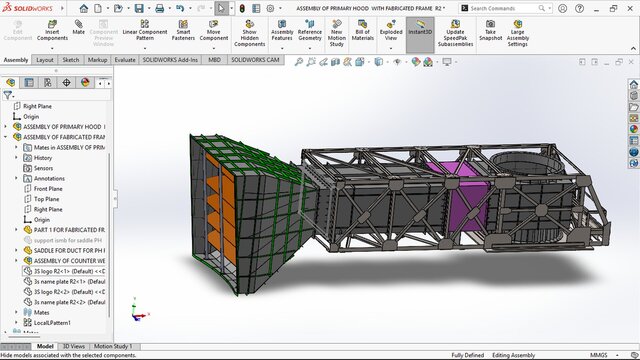Image resolution: width=640 pixels, height=360 pixels.
Task: Open the FeatureManager design tree tab
Action: (11, 82)
